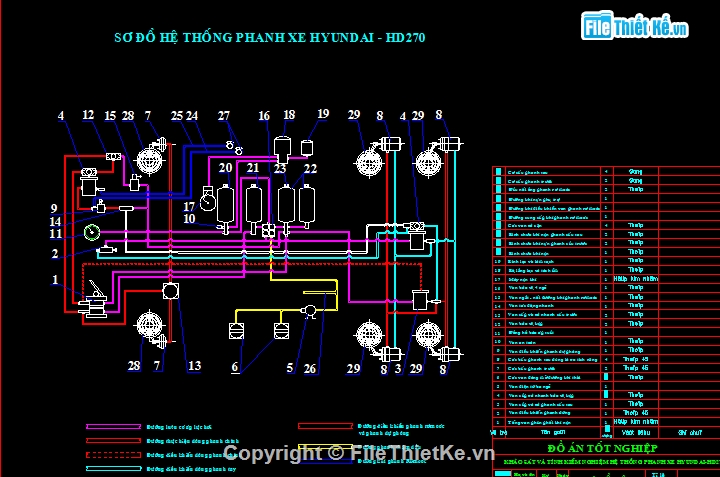
Task: Click the number label 15
Action: [x=110, y=116]
